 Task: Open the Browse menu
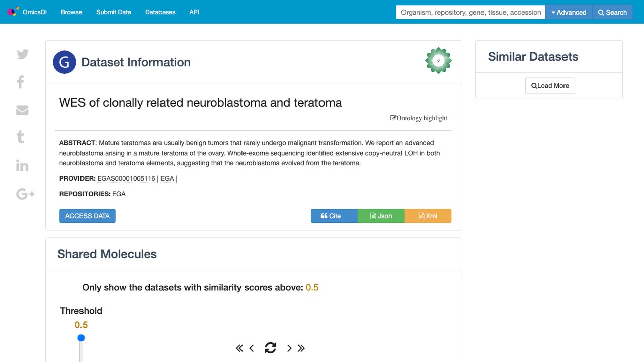71,12
